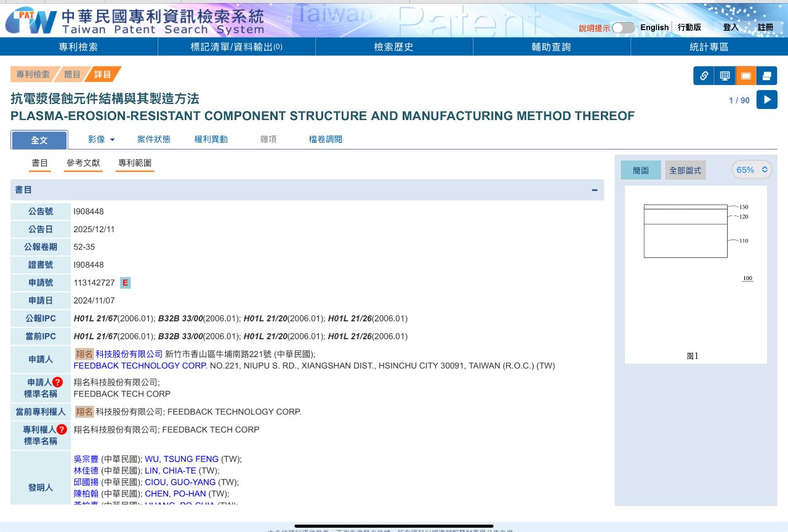Screen dimensions: 788x532
Task: Show the 簡圖 drawing view
Action: 641,170
